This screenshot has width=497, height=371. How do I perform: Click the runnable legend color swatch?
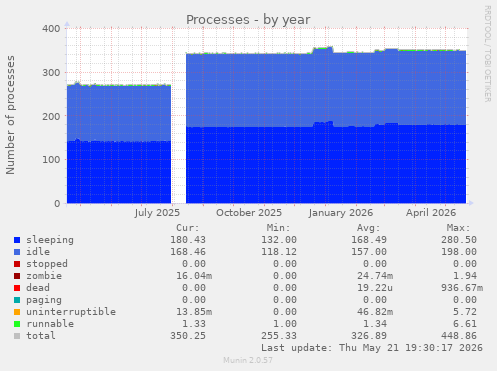coord(17,324)
